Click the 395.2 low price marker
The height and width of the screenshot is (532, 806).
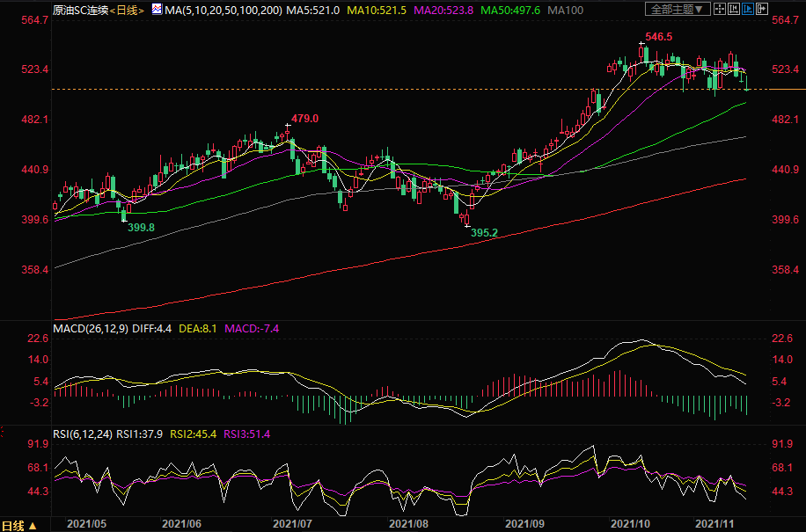click(x=484, y=233)
